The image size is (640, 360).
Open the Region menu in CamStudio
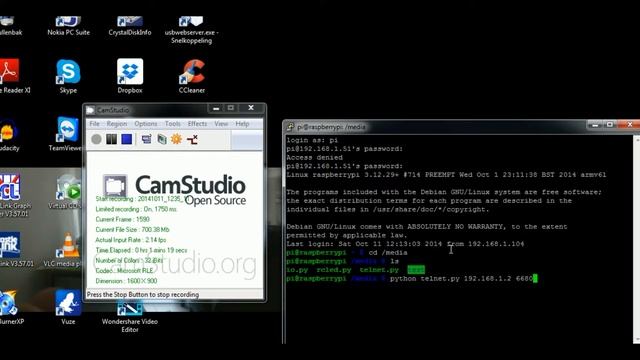coord(117,124)
